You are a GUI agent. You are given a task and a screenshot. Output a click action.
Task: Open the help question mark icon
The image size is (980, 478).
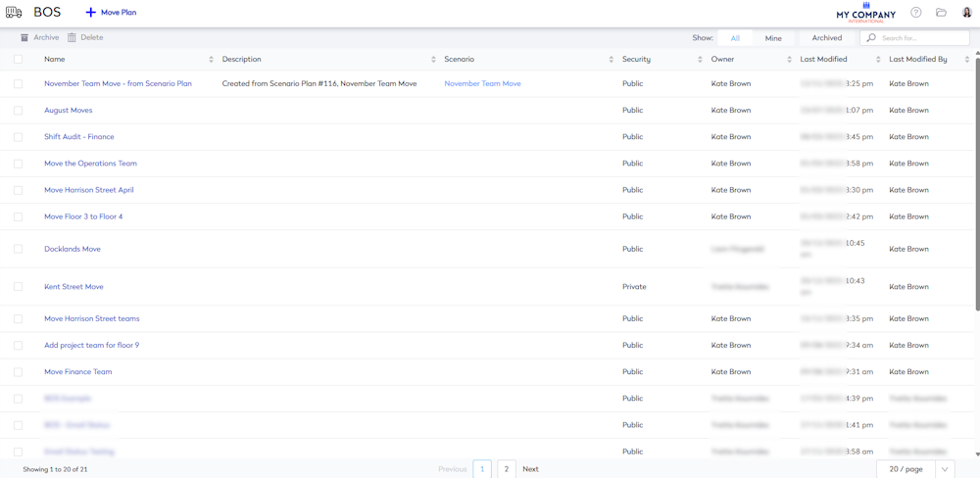pos(916,13)
